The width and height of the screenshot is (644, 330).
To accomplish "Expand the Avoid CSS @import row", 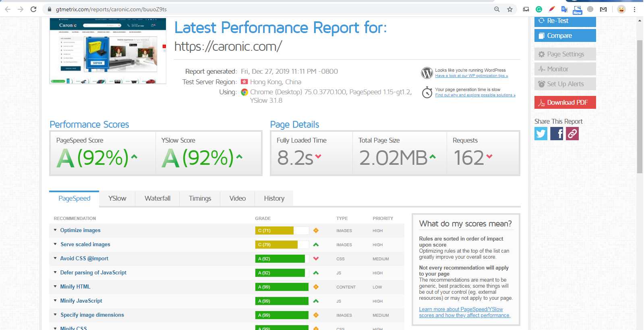I will pyautogui.click(x=55, y=258).
